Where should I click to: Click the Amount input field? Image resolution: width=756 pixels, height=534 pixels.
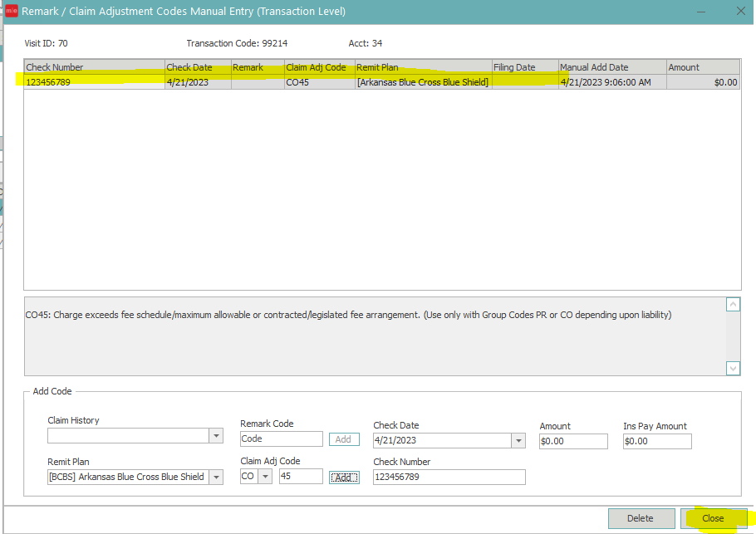(572, 442)
